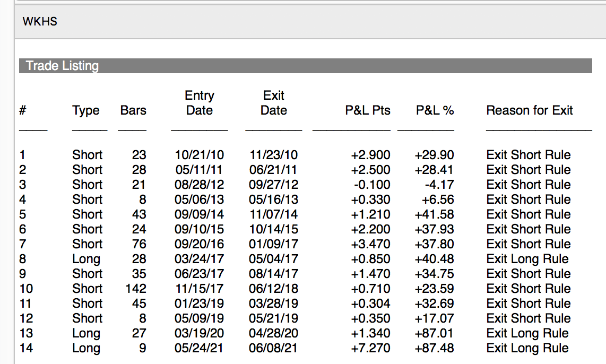The image size is (606, 364).
Task: Click the exit date 06/12/18
Action: pyautogui.click(x=274, y=289)
